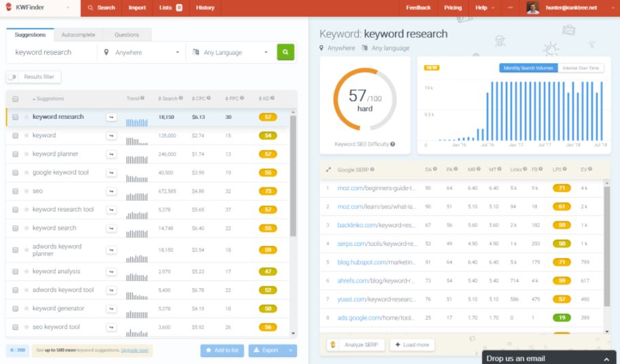Open the Anywhere location dropdown
Viewport: 620px width, 364px height.
click(x=141, y=52)
